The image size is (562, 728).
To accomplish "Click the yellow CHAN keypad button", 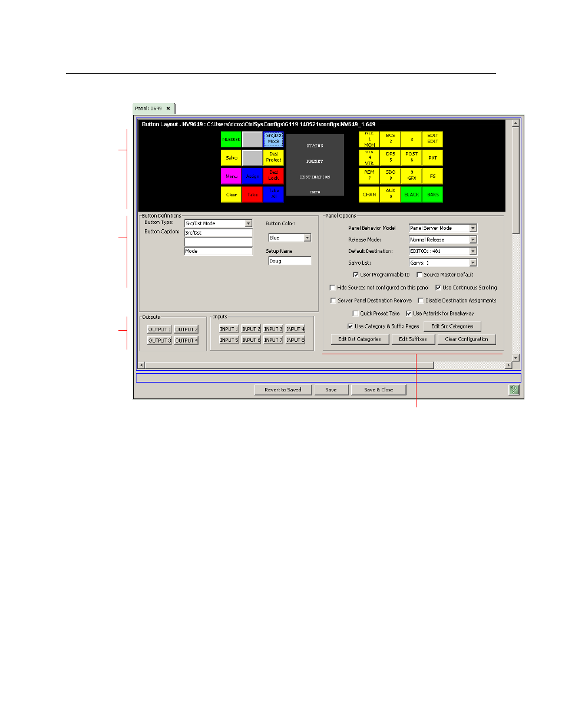I will click(369, 194).
